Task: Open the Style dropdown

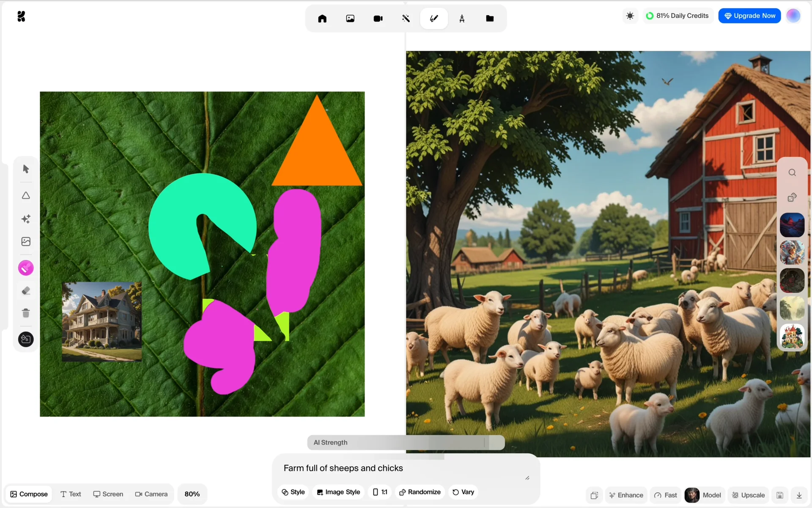Action: tap(294, 492)
